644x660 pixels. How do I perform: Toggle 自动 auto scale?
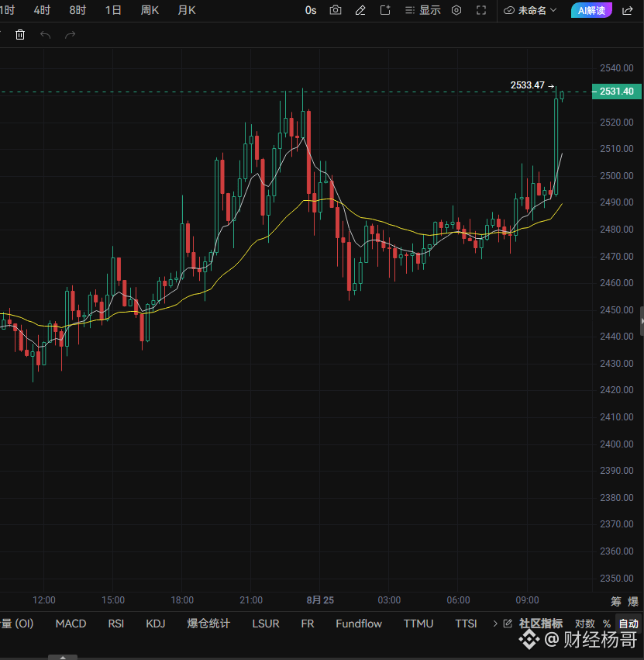coord(629,624)
